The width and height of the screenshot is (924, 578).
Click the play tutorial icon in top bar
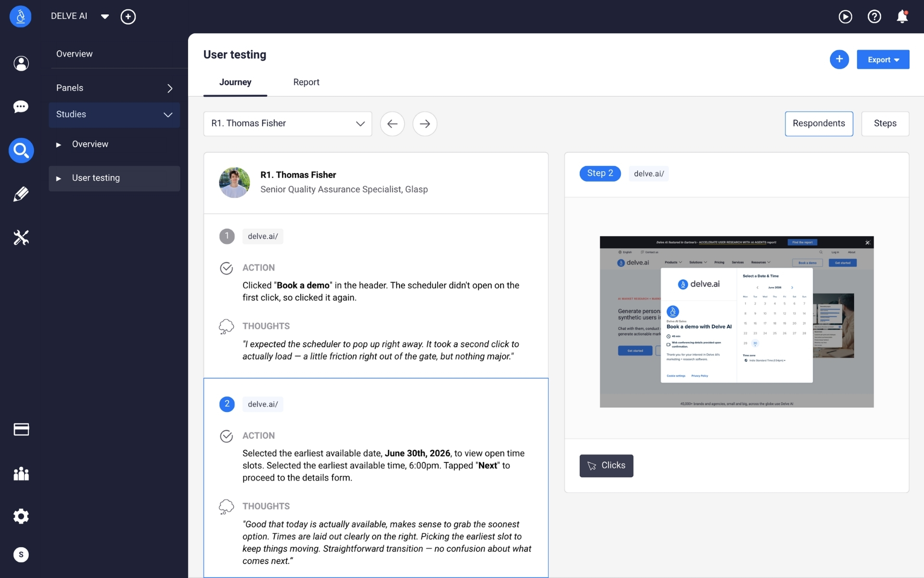pos(845,17)
